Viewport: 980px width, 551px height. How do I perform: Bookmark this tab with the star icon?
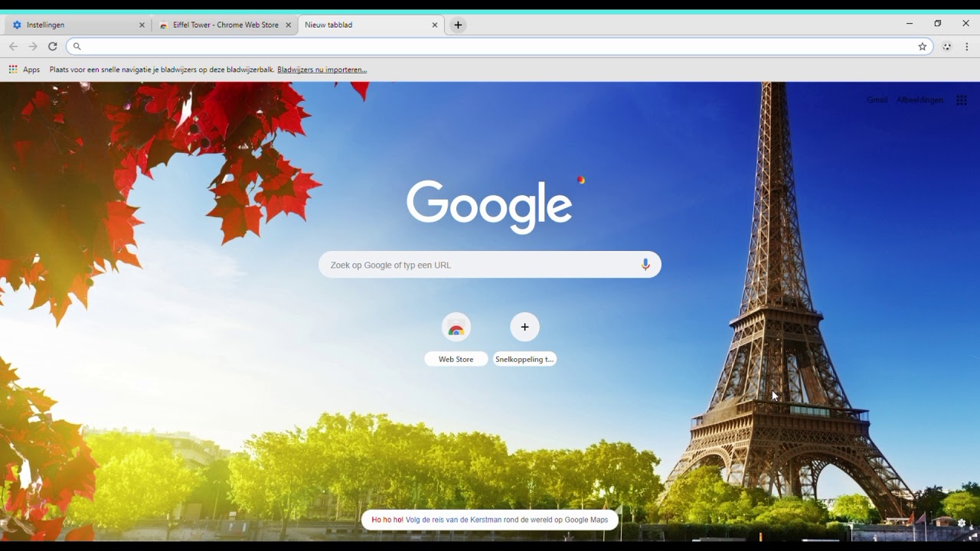coord(923,47)
